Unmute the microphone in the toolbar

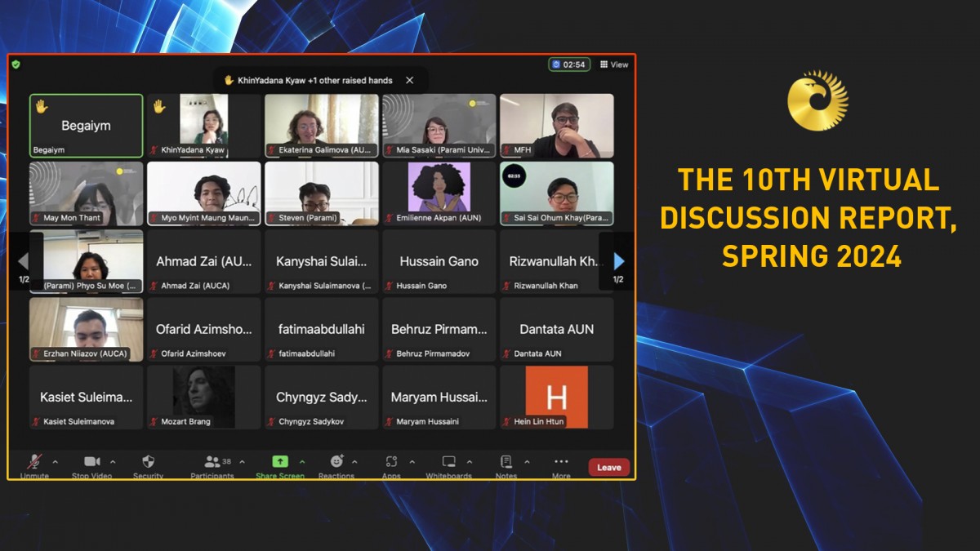(34, 463)
